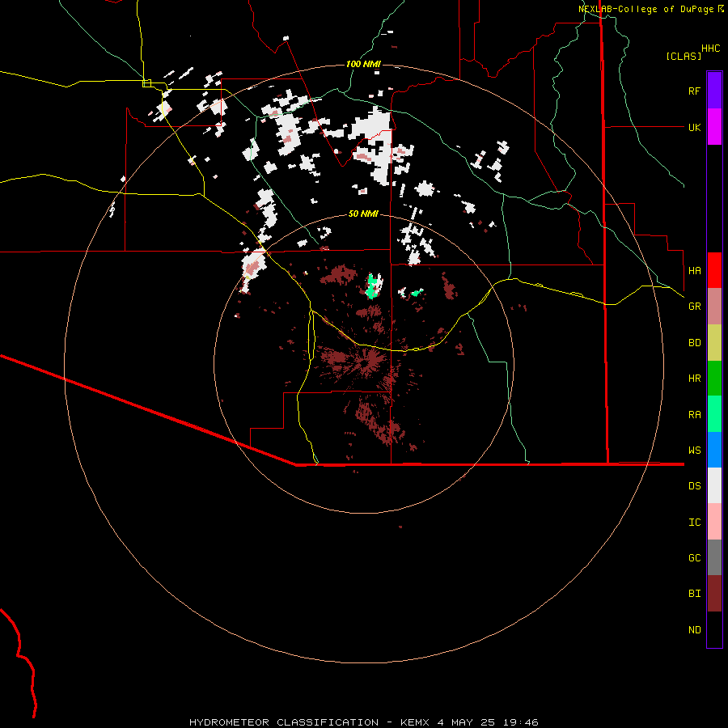Click the RF legend label
Viewport: 728px width, 728px height.
tap(694, 91)
